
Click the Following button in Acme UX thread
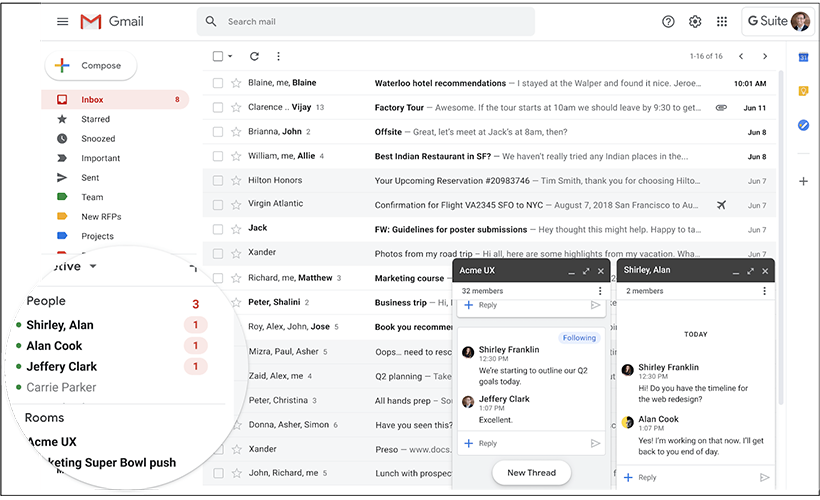click(x=579, y=338)
